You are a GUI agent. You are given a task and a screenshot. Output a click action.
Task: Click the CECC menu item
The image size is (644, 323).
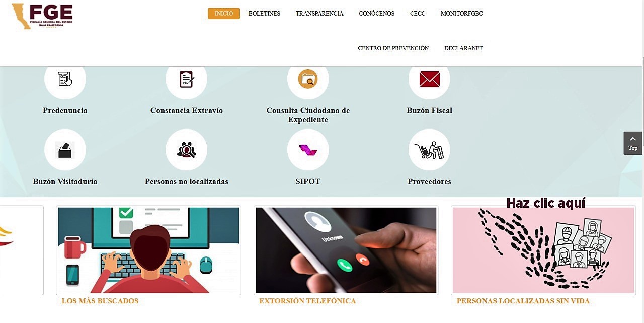(418, 14)
